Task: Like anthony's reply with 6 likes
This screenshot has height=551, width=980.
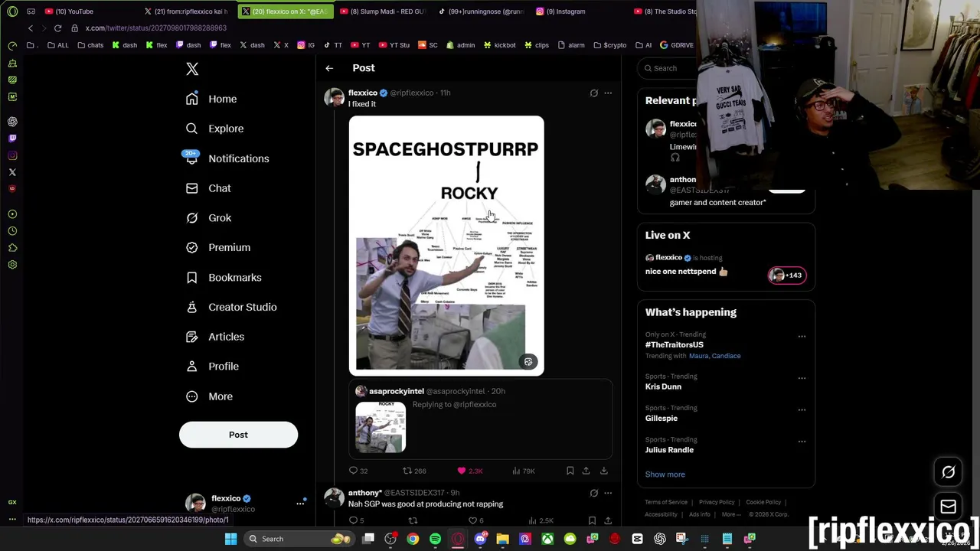Action: click(x=475, y=520)
